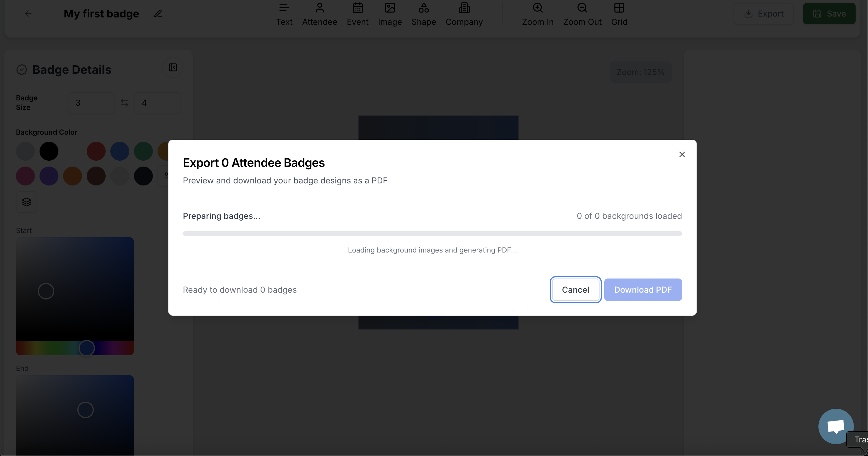Screen dimensions: 868x456
Task: Go back using the arrow icon
Action: (28, 14)
